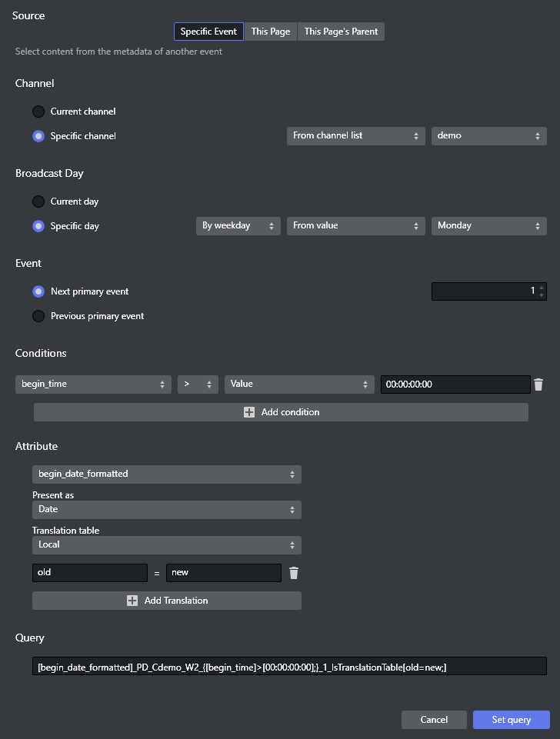Image resolution: width=560 pixels, height=739 pixels.
Task: Open the By weekday dropdown
Action: pos(238,226)
